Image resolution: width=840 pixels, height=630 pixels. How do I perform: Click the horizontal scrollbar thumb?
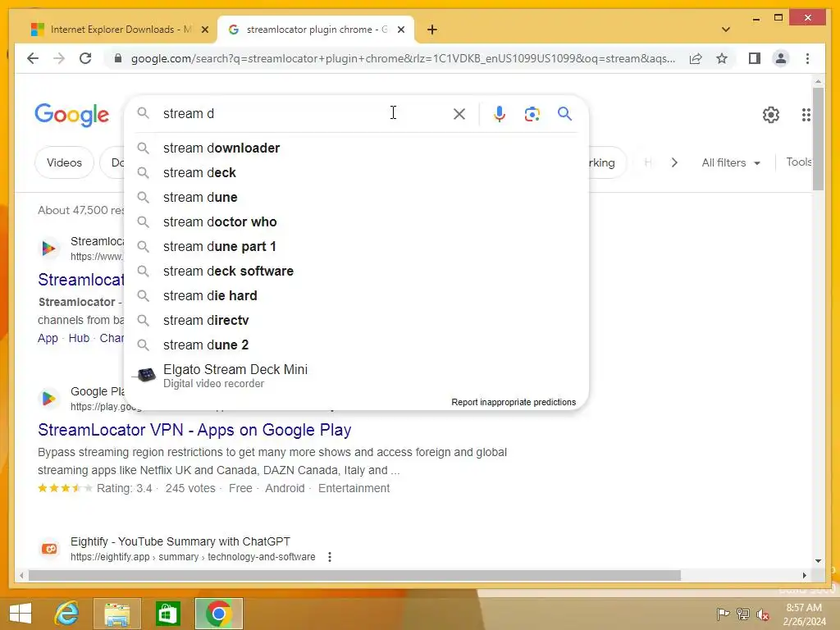click(x=354, y=575)
